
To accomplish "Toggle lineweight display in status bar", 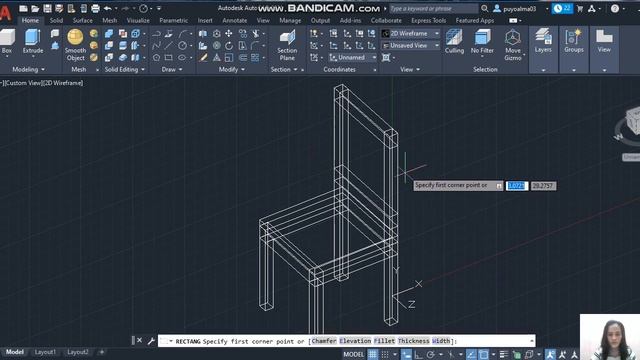I will [x=504, y=354].
